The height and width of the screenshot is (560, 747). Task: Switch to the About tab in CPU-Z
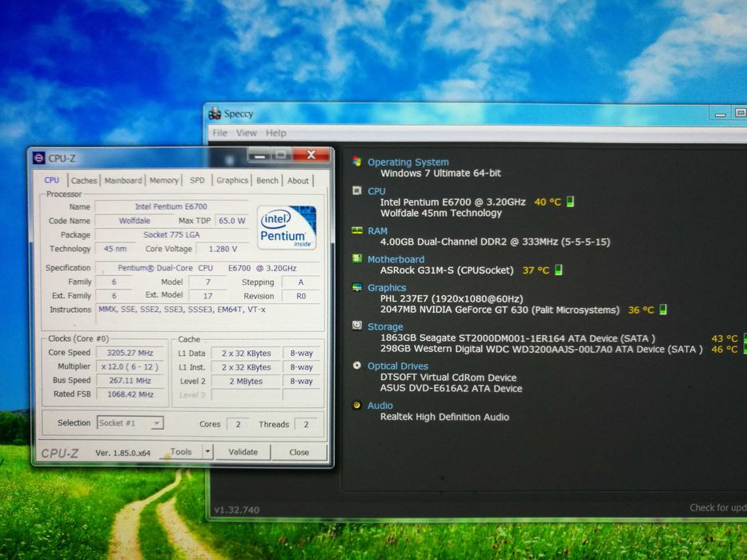(298, 181)
